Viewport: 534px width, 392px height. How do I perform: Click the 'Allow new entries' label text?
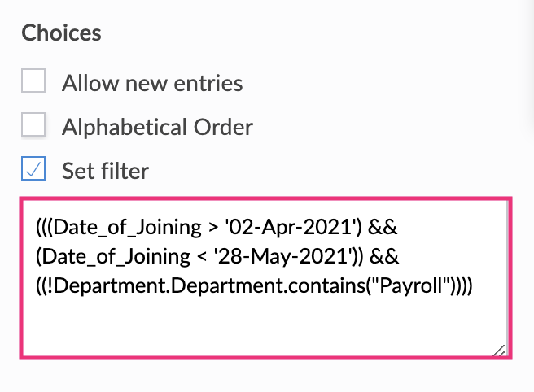coord(152,83)
